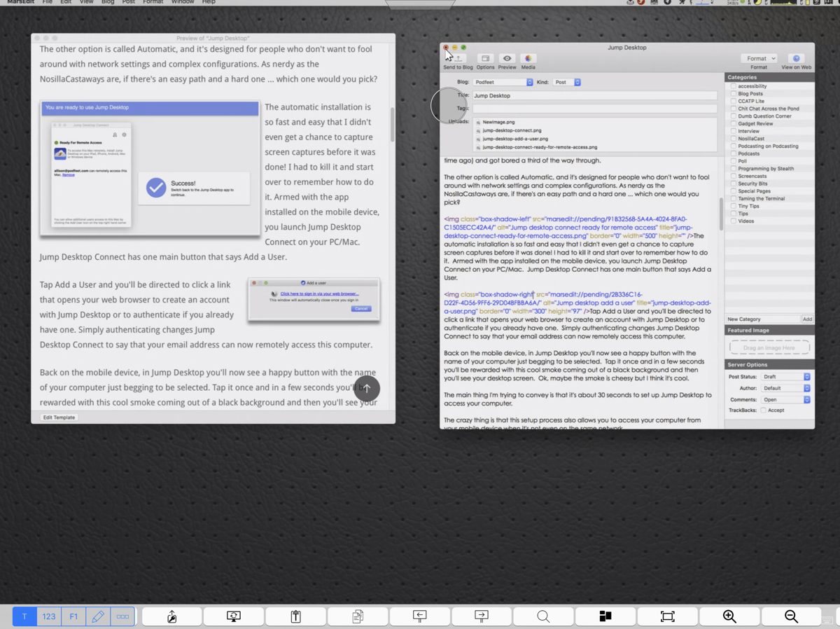Click the Preview eye icon

point(507,60)
